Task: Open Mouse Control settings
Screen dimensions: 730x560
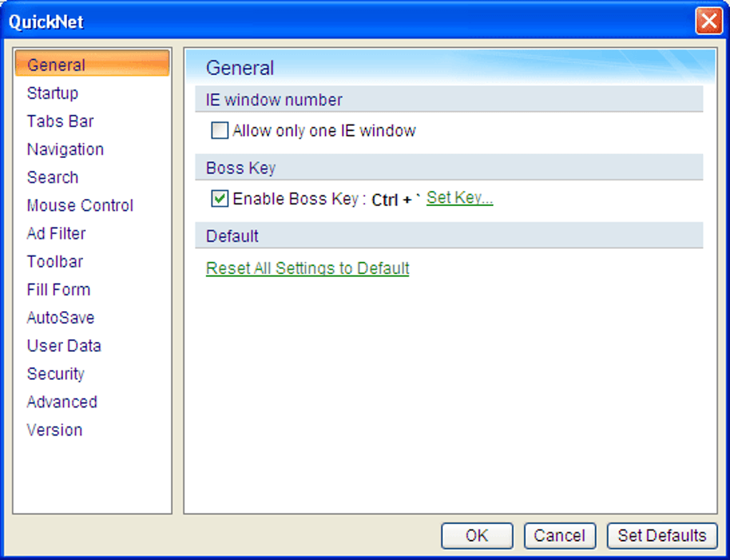Action: 80,205
